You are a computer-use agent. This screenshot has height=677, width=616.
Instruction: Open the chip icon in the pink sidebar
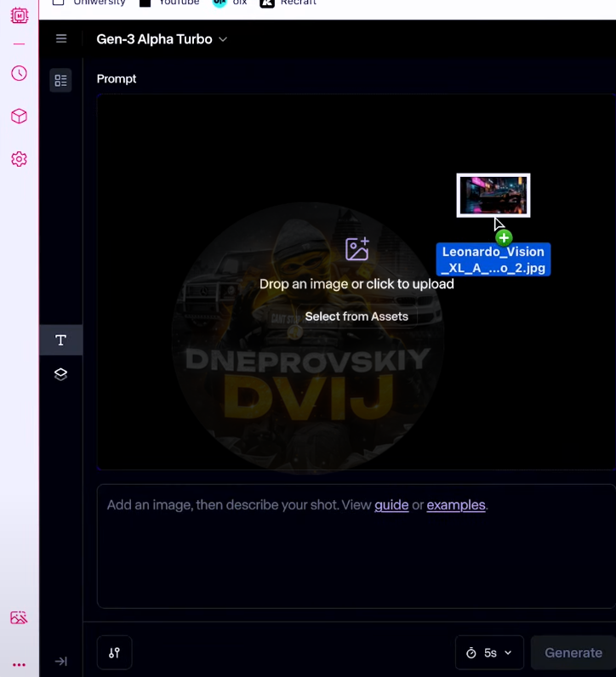pyautogui.click(x=19, y=16)
